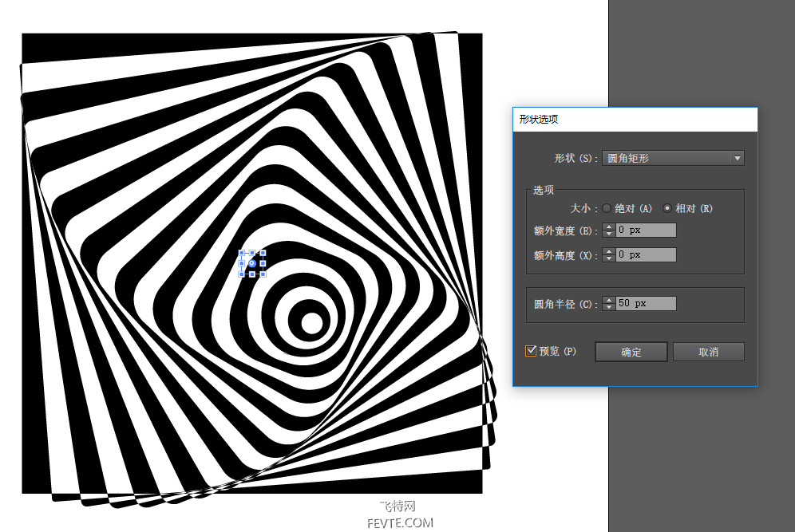The width and height of the screenshot is (795, 532).
Task: Click the 额外宽度 input field
Action: pos(646,230)
